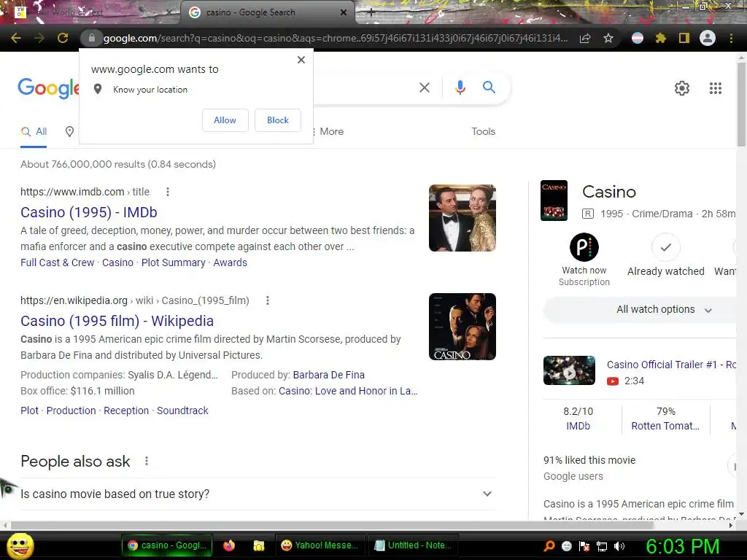Click the Google logo
The width and height of the screenshot is (747, 560).
(49, 88)
